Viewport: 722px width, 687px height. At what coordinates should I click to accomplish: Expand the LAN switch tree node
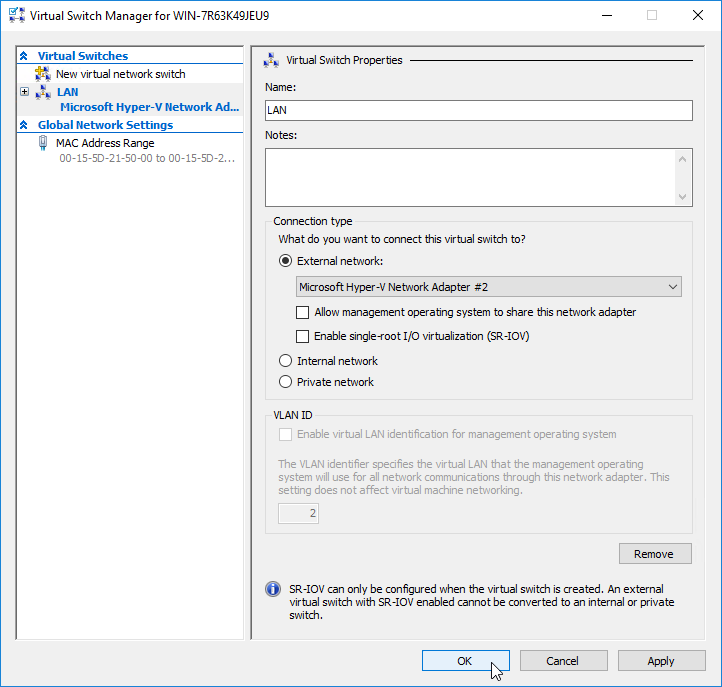click(24, 92)
